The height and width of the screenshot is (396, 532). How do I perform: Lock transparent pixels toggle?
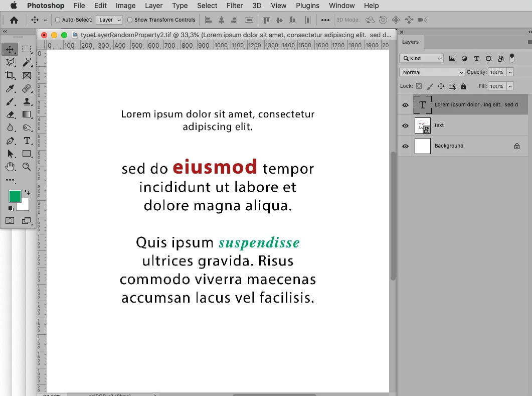[419, 86]
